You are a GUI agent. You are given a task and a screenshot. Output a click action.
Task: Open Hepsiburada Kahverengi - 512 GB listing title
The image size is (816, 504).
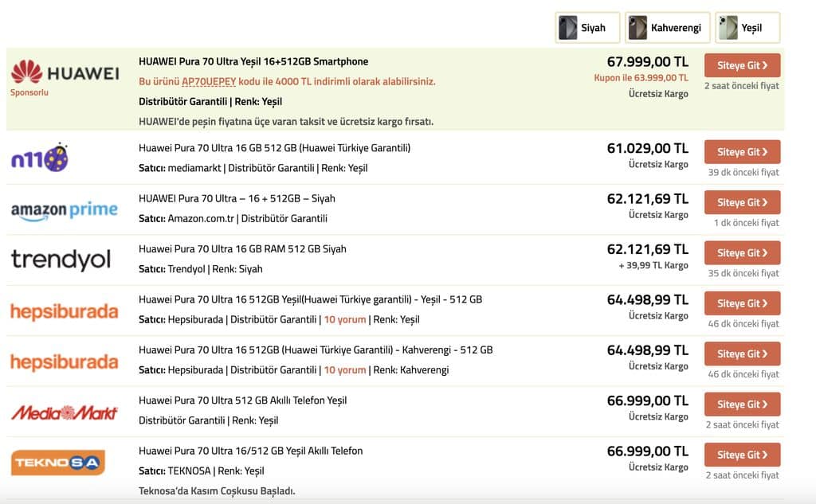pyautogui.click(x=316, y=350)
